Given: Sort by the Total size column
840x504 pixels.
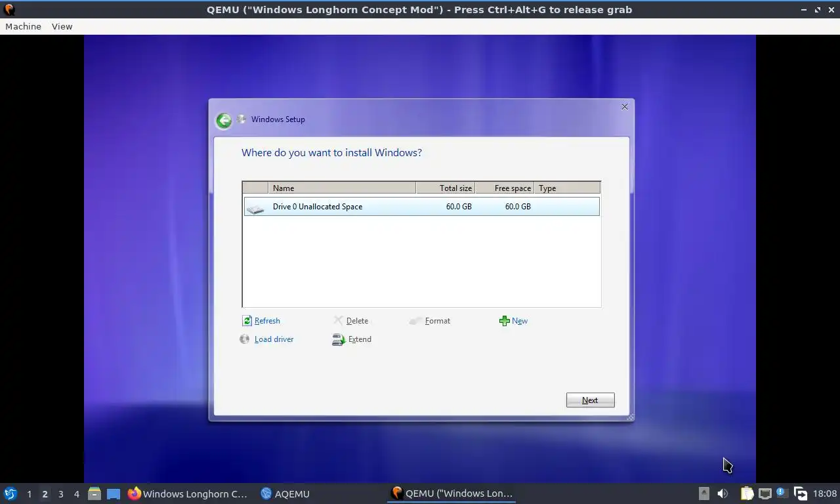Looking at the screenshot, I should 446,188.
